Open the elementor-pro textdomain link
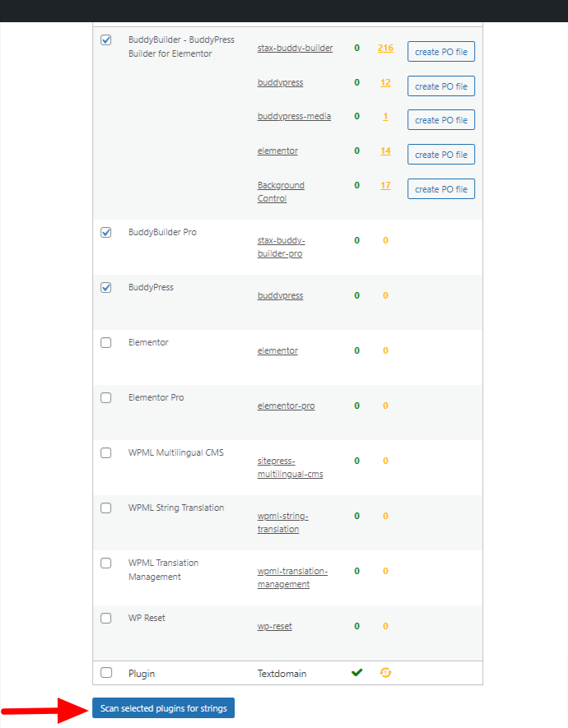 [286, 406]
